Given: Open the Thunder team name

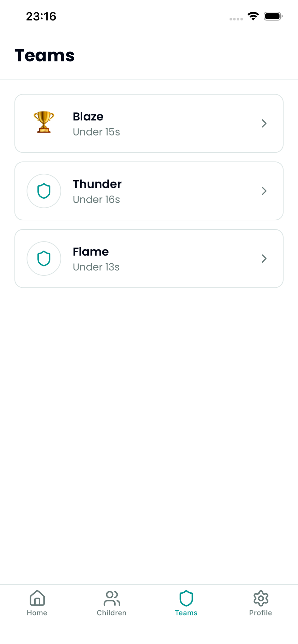Looking at the screenshot, I should 97,184.
